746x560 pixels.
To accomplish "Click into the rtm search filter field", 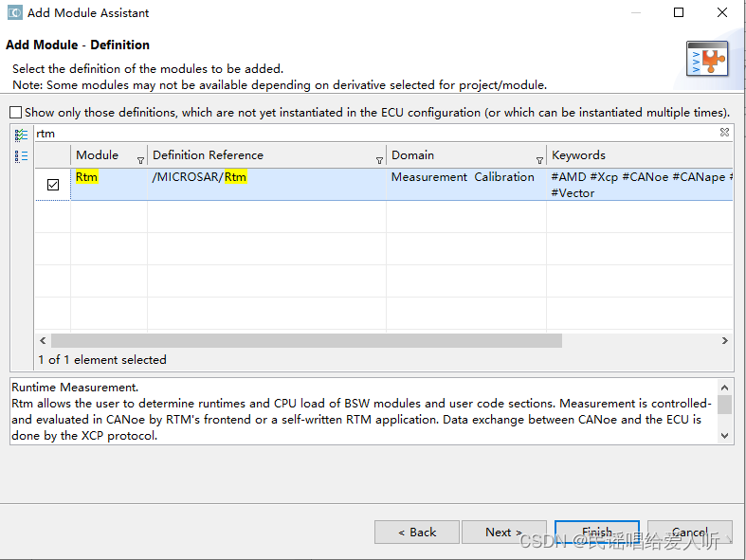I will [x=370, y=135].
